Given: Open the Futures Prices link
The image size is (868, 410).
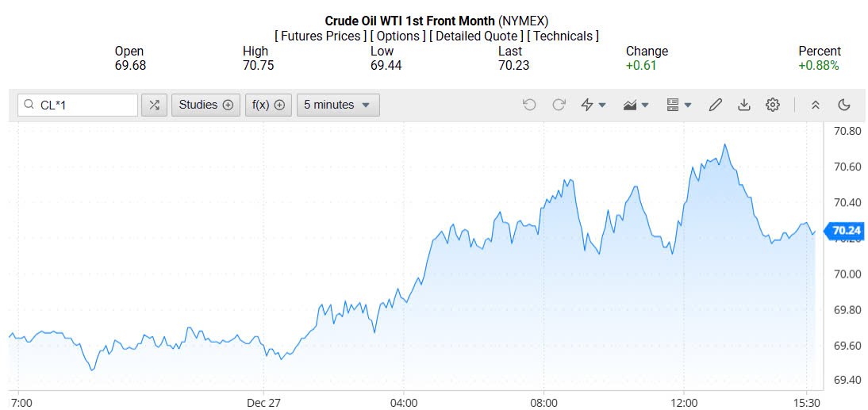Looking at the screenshot, I should (x=320, y=36).
